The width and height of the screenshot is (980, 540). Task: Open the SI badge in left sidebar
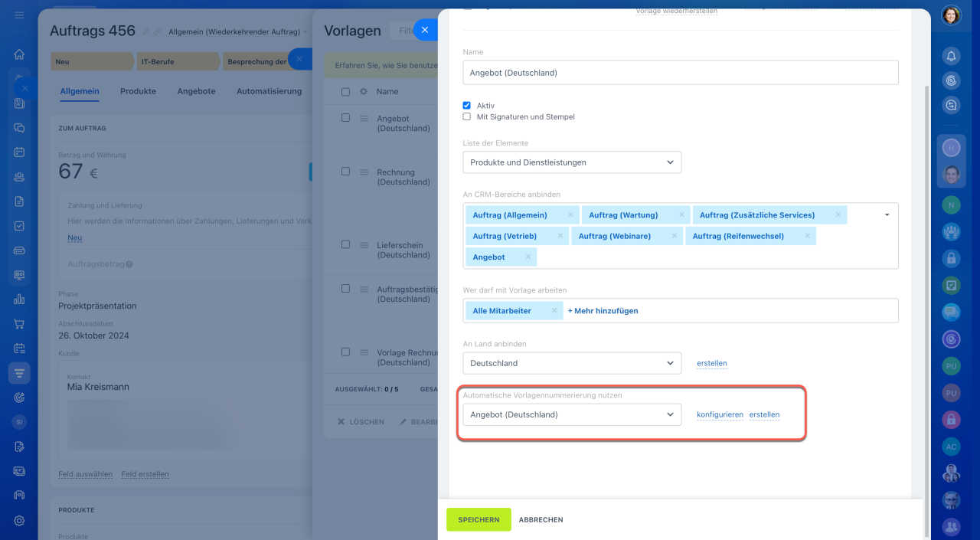(x=19, y=422)
